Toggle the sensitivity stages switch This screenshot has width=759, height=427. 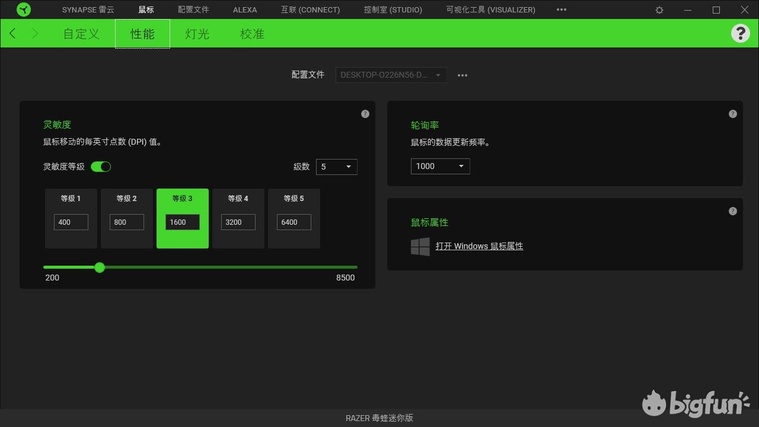pyautogui.click(x=101, y=167)
